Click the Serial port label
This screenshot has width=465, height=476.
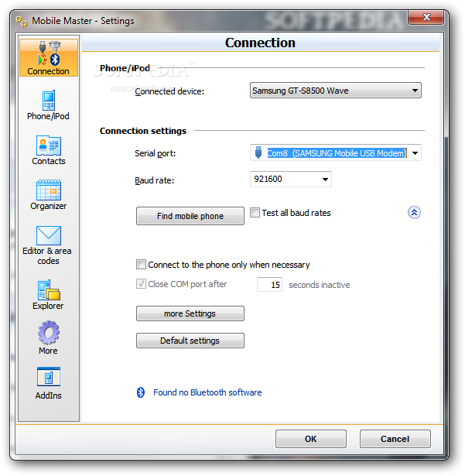155,153
